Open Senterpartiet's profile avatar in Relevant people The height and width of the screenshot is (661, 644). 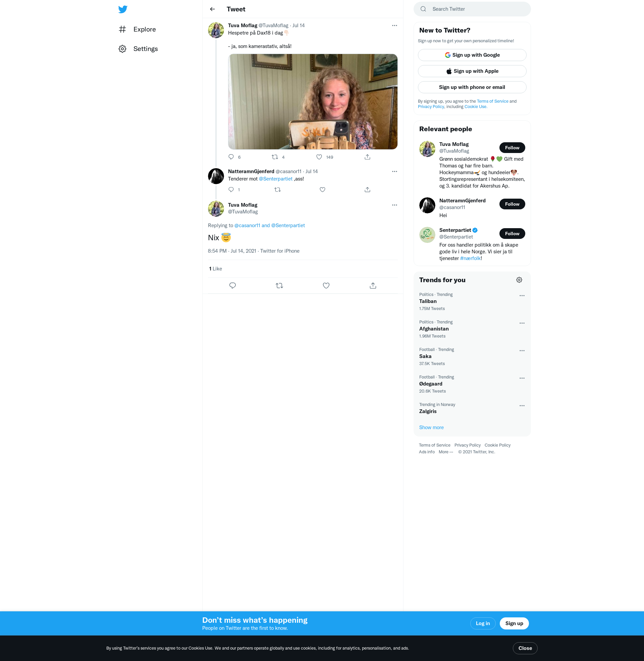tap(427, 235)
